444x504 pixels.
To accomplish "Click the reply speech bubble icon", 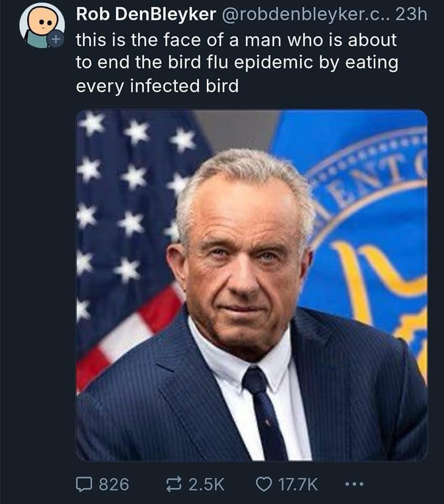I will (84, 484).
